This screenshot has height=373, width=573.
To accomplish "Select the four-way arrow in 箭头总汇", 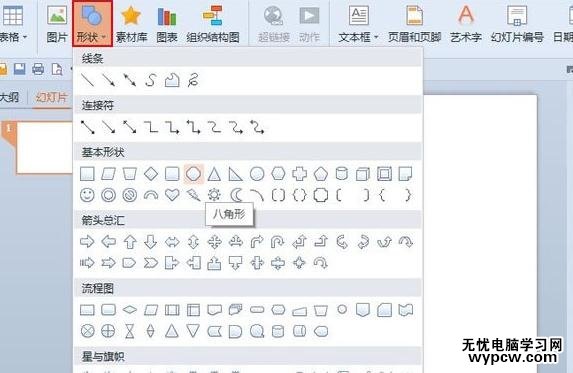I will (x=215, y=241).
